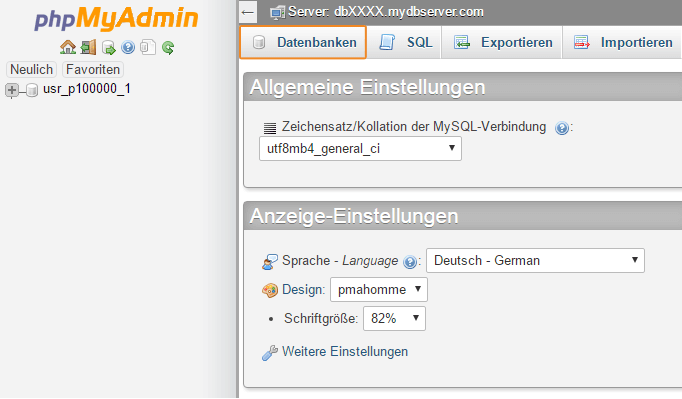The width and height of the screenshot is (682, 399).
Task: Open the Importieren tab
Action: point(622,42)
